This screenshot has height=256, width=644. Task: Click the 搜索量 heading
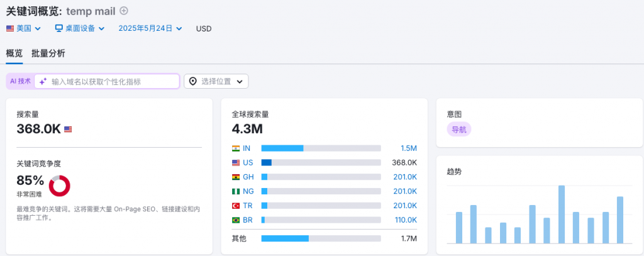pos(28,114)
